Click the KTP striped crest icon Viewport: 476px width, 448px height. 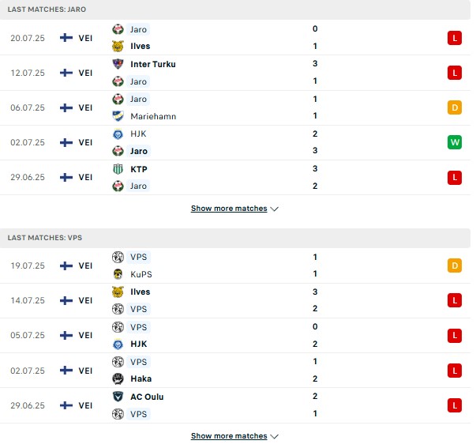point(118,169)
